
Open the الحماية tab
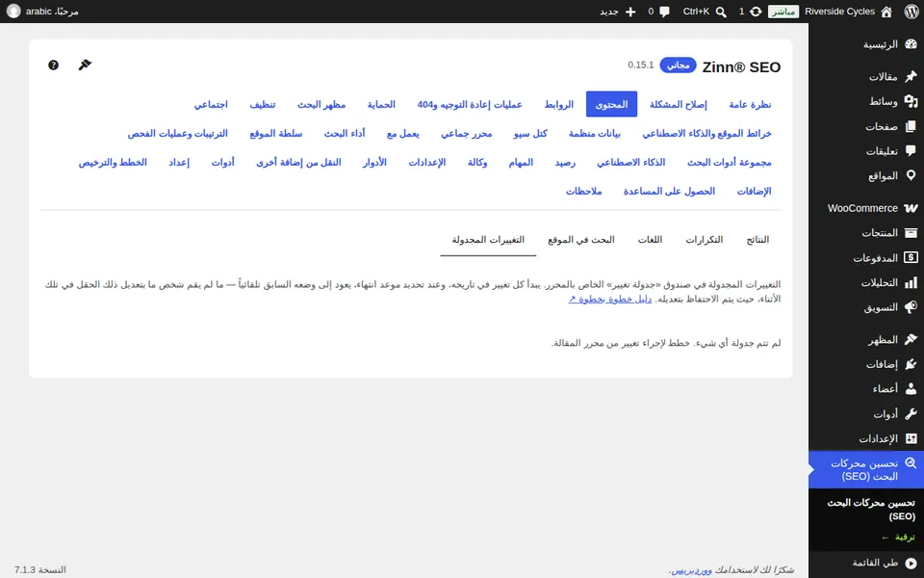point(381,104)
